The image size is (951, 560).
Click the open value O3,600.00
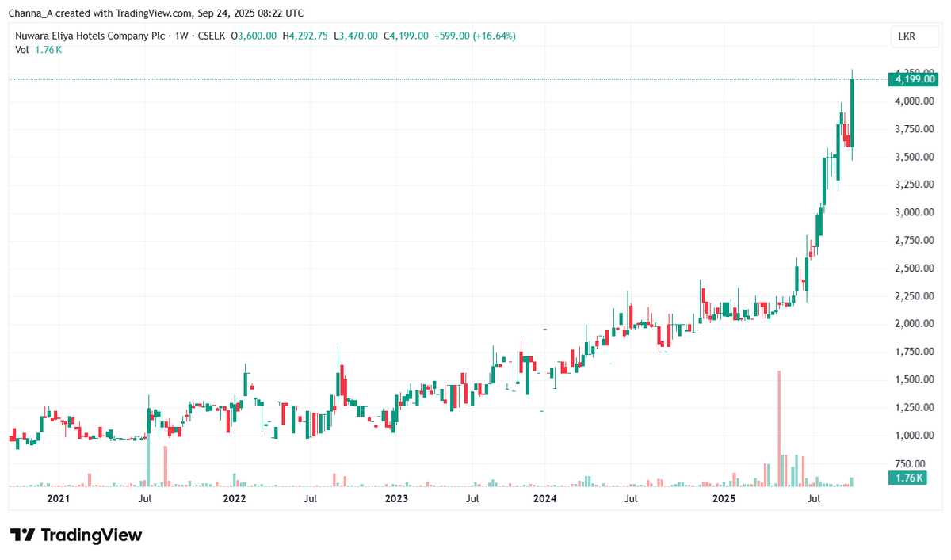(254, 36)
